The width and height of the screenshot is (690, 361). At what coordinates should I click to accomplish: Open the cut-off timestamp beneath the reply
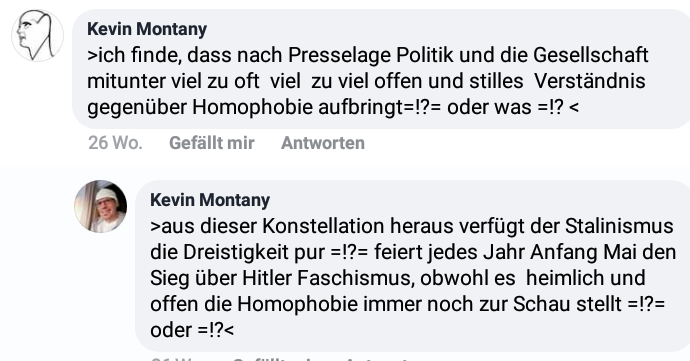pos(178,358)
